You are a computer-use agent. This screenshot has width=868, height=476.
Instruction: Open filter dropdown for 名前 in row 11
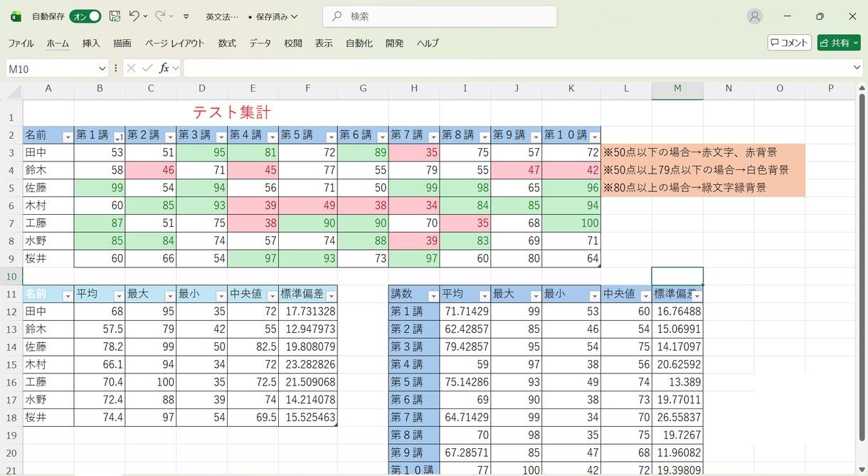coord(68,295)
